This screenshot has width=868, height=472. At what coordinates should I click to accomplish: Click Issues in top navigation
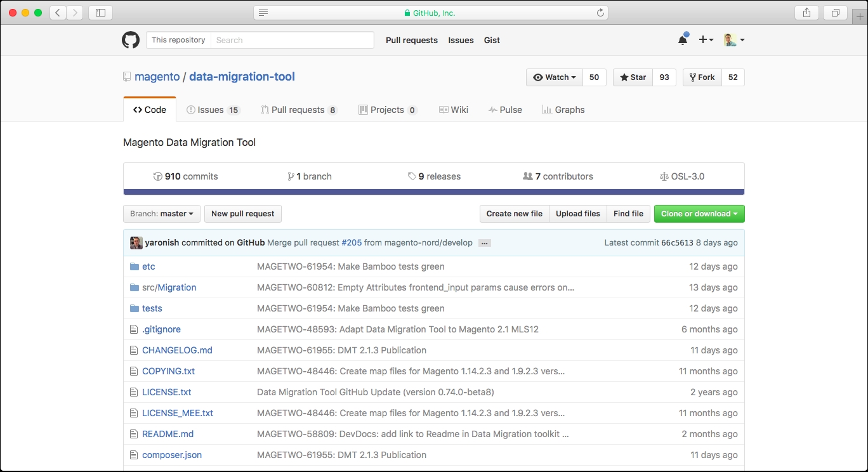pyautogui.click(x=461, y=40)
